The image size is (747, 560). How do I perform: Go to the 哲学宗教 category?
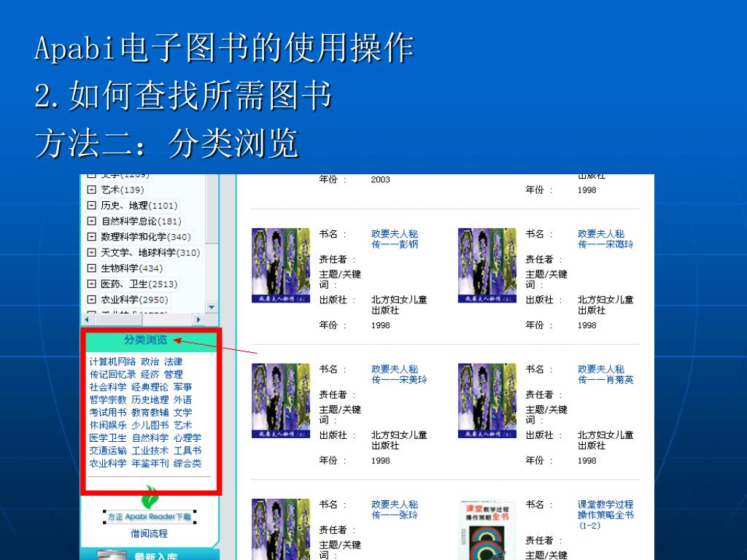point(108,400)
